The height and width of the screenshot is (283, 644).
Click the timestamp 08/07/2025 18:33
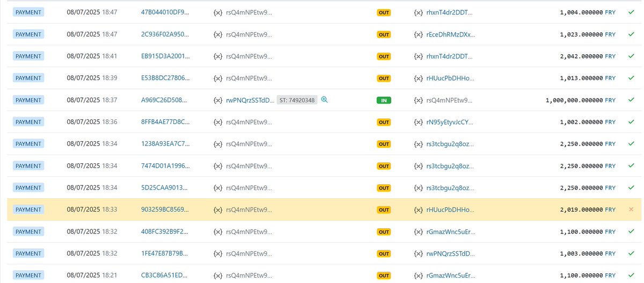pos(92,209)
